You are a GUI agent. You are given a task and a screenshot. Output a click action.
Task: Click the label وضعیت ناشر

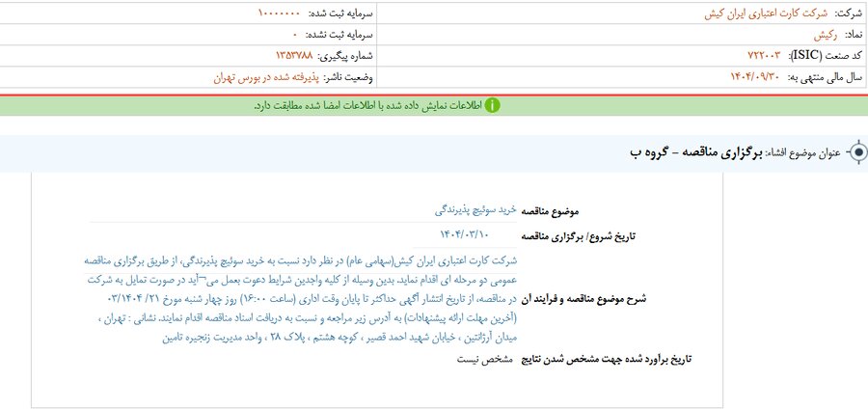coord(349,77)
